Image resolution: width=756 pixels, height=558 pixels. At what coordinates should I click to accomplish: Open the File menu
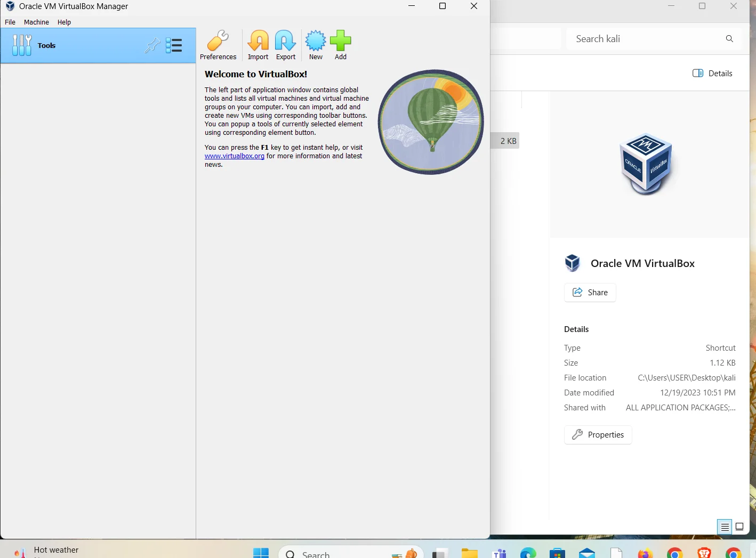pos(10,22)
